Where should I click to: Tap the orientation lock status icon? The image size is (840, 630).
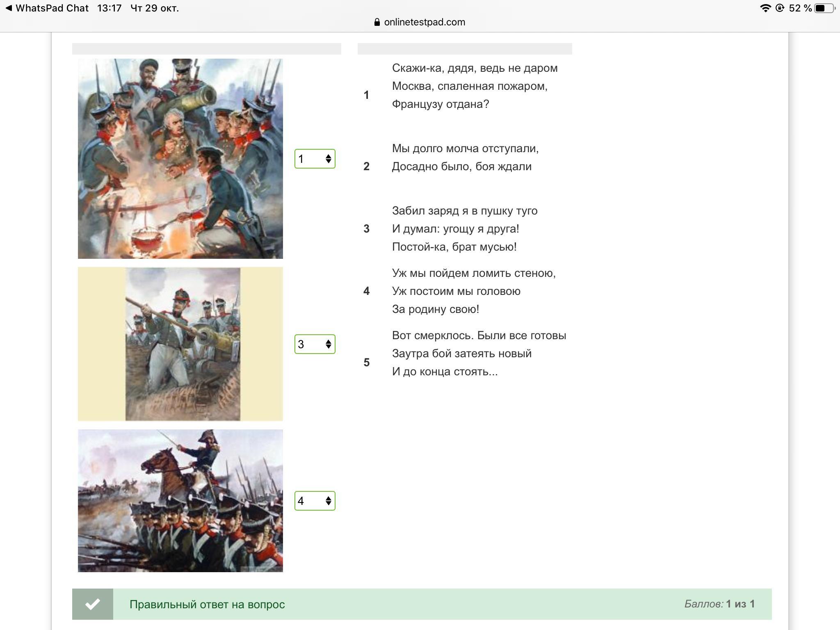pyautogui.click(x=780, y=8)
